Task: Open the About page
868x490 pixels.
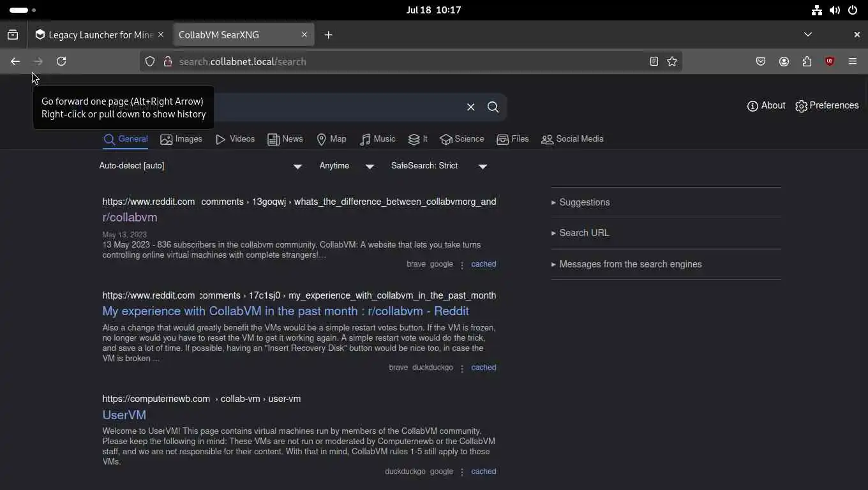Action: [x=766, y=106]
